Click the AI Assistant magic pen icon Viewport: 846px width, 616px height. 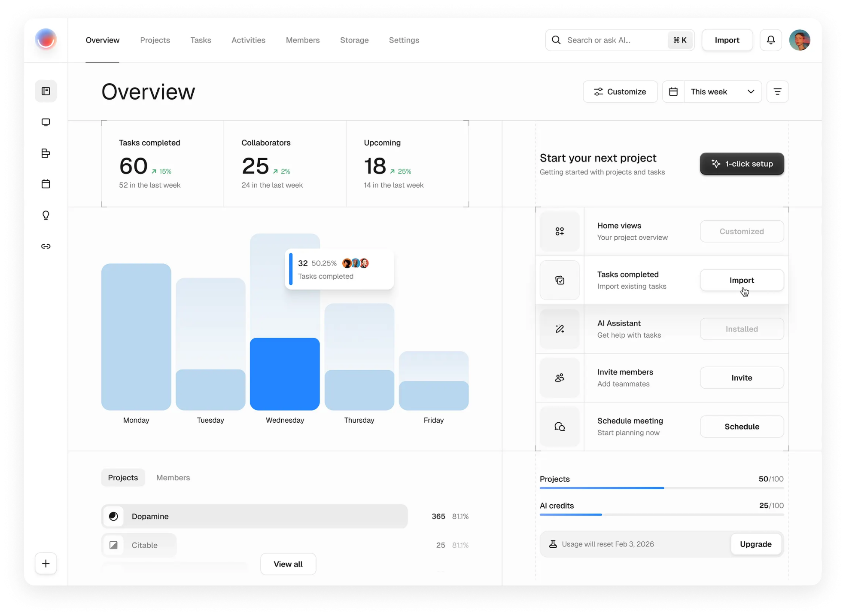coord(560,329)
